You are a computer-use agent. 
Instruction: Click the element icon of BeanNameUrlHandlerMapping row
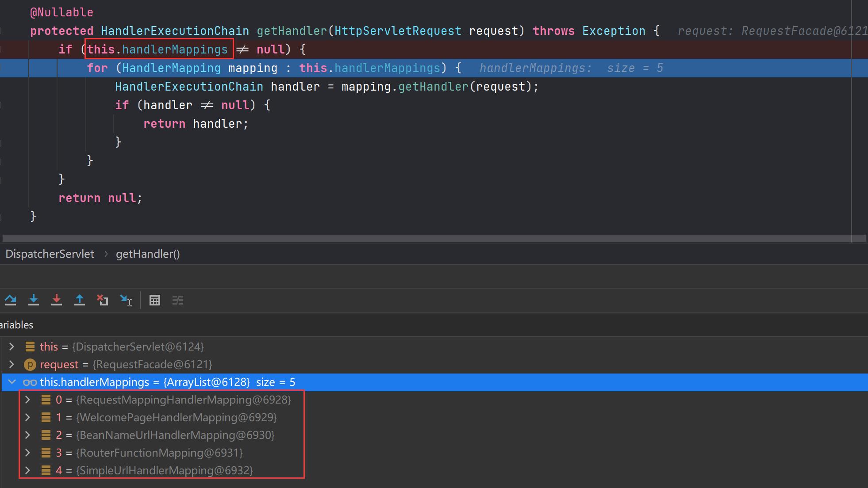click(x=46, y=435)
